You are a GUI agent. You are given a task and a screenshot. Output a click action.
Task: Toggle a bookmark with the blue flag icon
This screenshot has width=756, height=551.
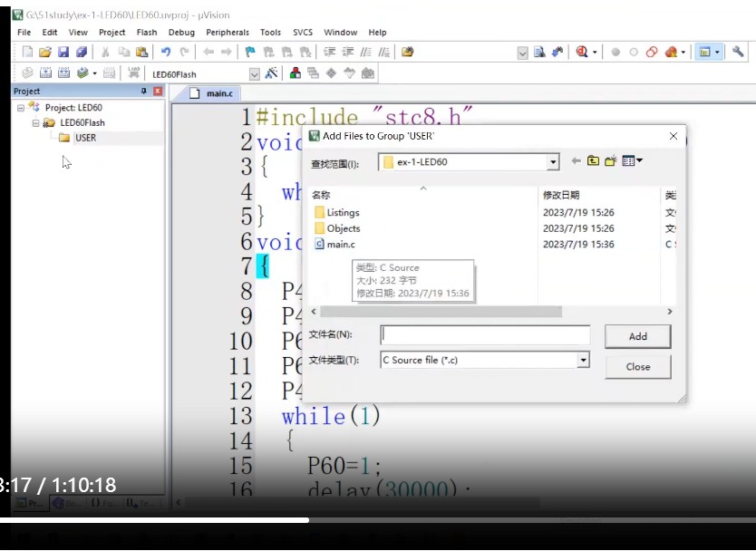[250, 52]
